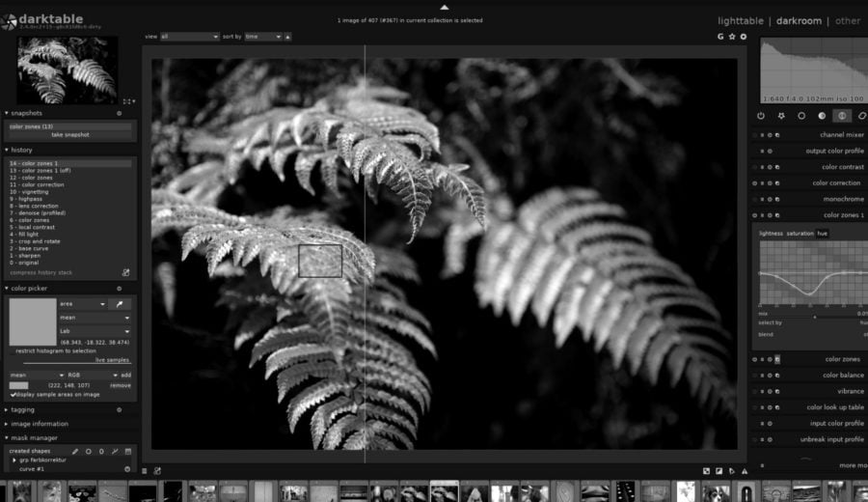Disable the color correction module
This screenshot has height=502, width=868.
tap(755, 182)
